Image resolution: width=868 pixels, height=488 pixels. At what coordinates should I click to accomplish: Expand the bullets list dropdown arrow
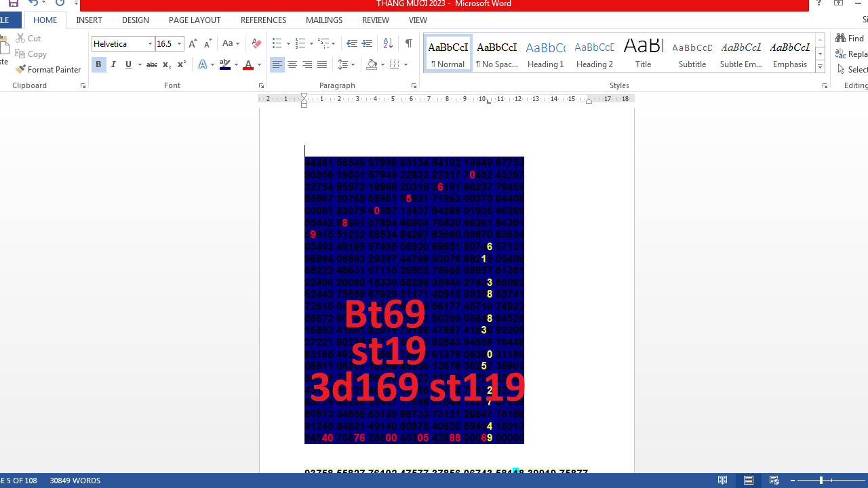point(288,43)
